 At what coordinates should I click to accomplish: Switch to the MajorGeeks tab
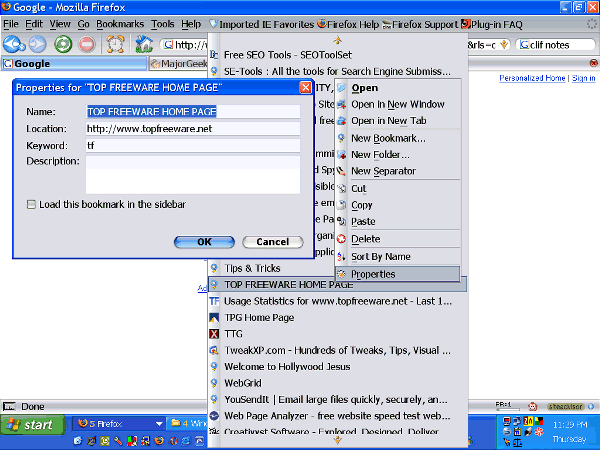click(x=178, y=64)
